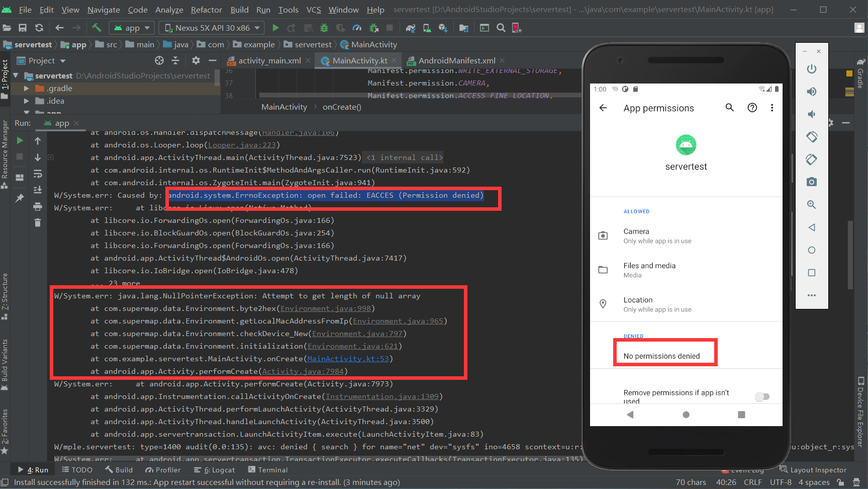Go back with the App permissions arrow
The height and width of the screenshot is (489, 868).
[x=603, y=108]
